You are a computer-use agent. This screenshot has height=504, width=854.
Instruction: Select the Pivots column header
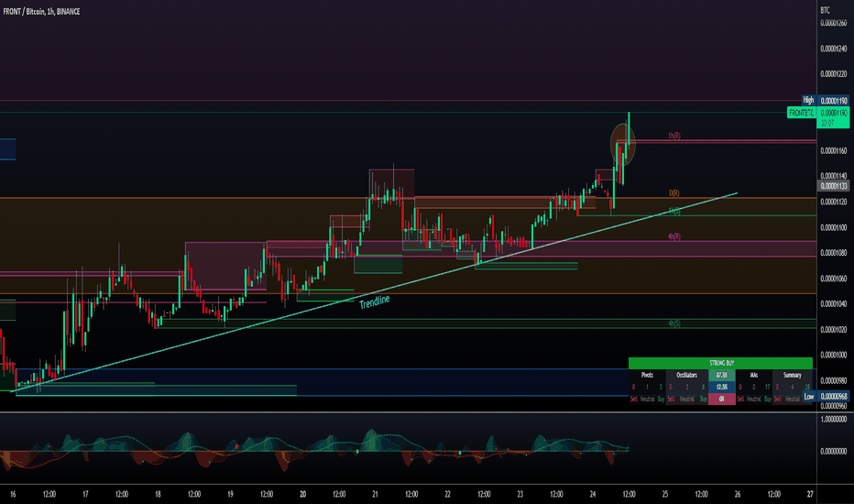pos(647,375)
